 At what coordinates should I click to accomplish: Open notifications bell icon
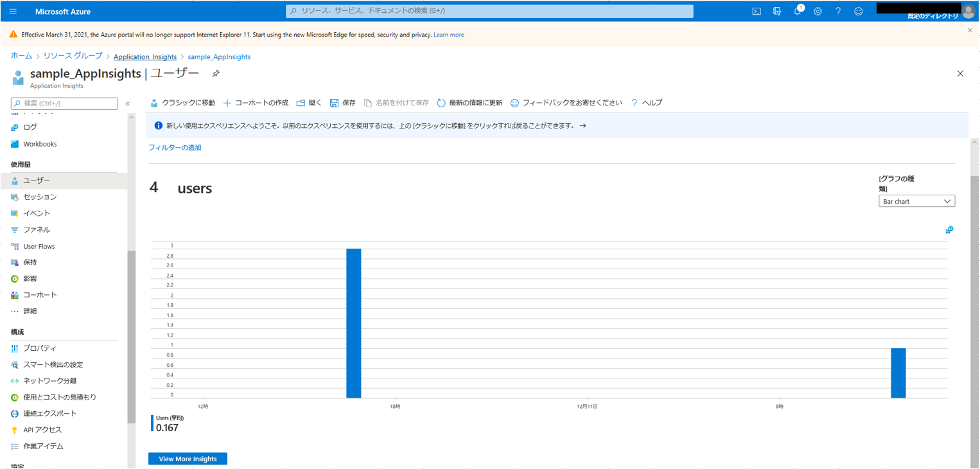click(798, 11)
